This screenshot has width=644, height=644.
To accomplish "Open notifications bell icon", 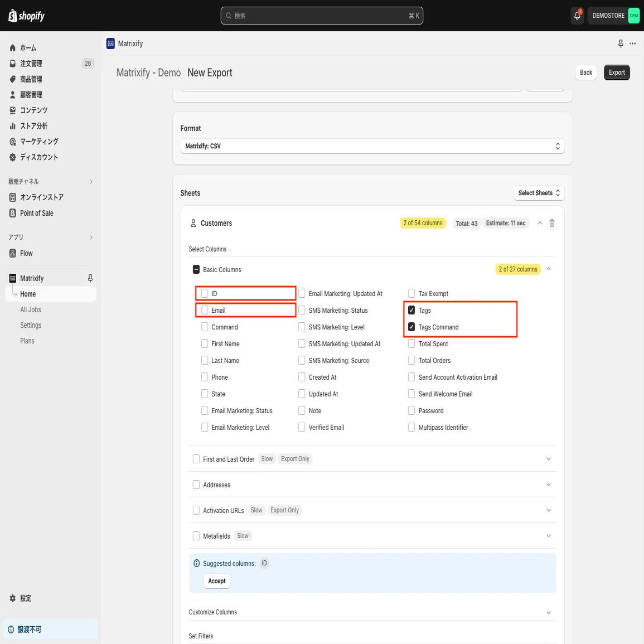I will pos(577,16).
